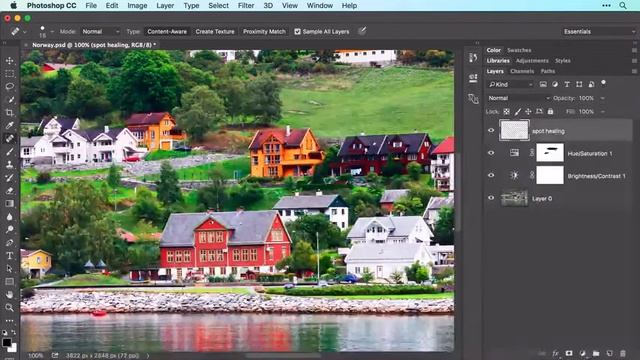Open the Apple menu
The image size is (640, 360).
tap(13, 6)
